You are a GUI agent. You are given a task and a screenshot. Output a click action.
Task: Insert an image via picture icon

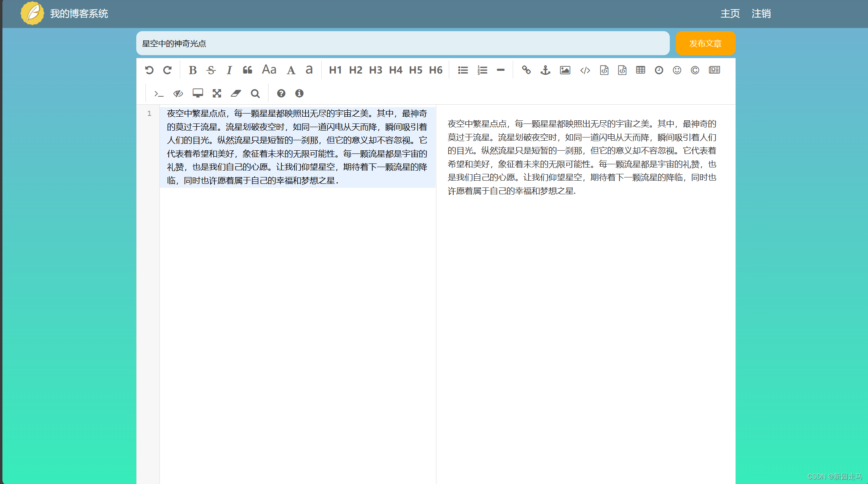click(565, 70)
